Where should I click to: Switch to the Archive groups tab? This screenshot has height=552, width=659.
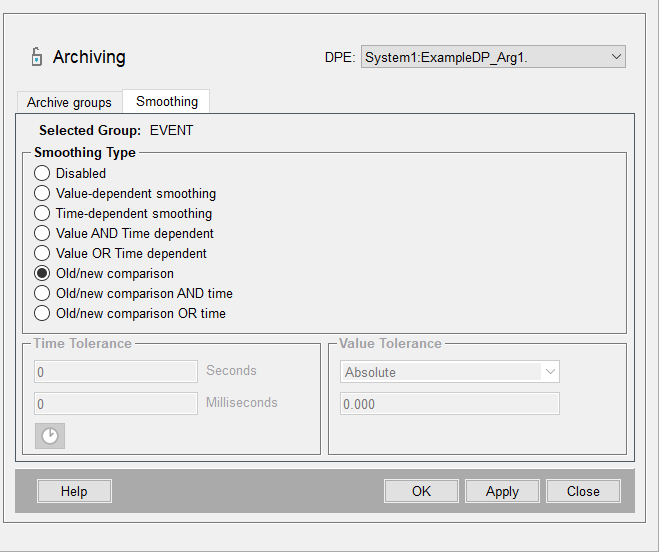69,102
